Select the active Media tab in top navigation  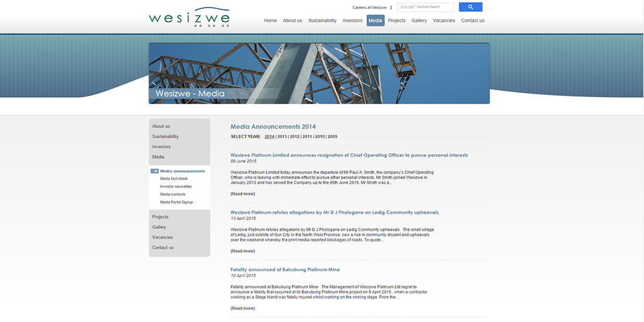(x=375, y=20)
